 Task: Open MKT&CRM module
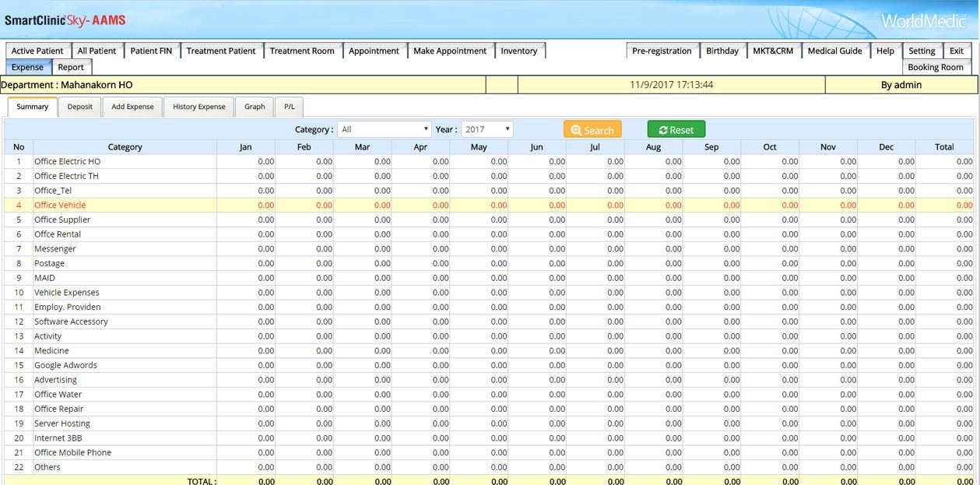coord(773,51)
